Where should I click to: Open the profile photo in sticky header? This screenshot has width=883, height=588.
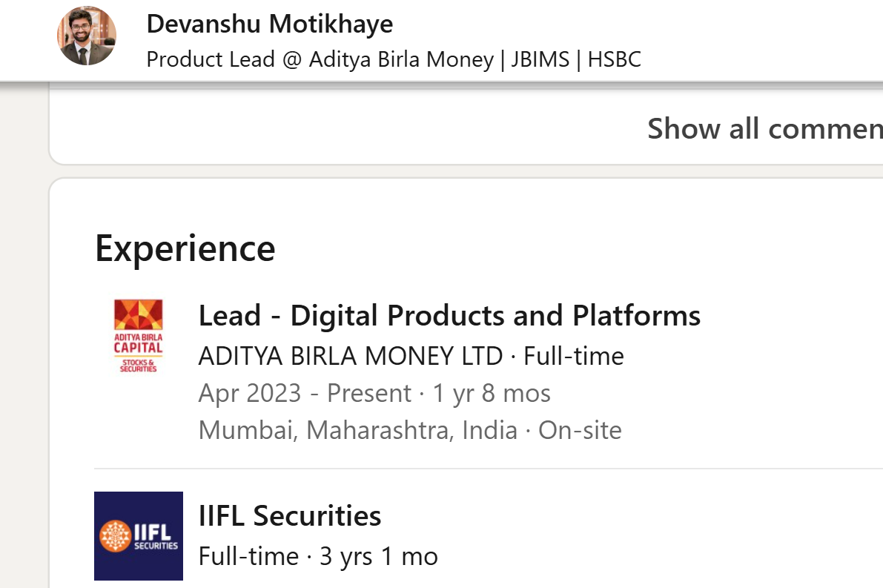click(87, 36)
